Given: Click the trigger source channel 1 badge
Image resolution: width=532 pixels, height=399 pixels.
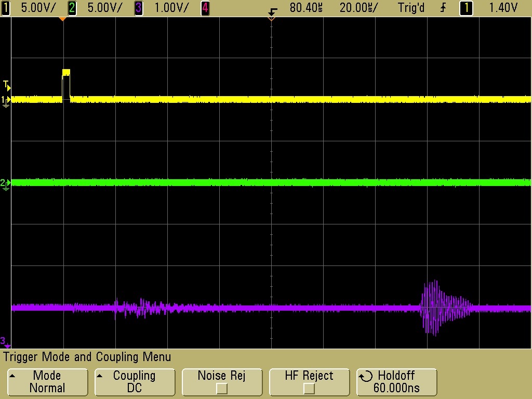Looking at the screenshot, I should pyautogui.click(x=466, y=8).
